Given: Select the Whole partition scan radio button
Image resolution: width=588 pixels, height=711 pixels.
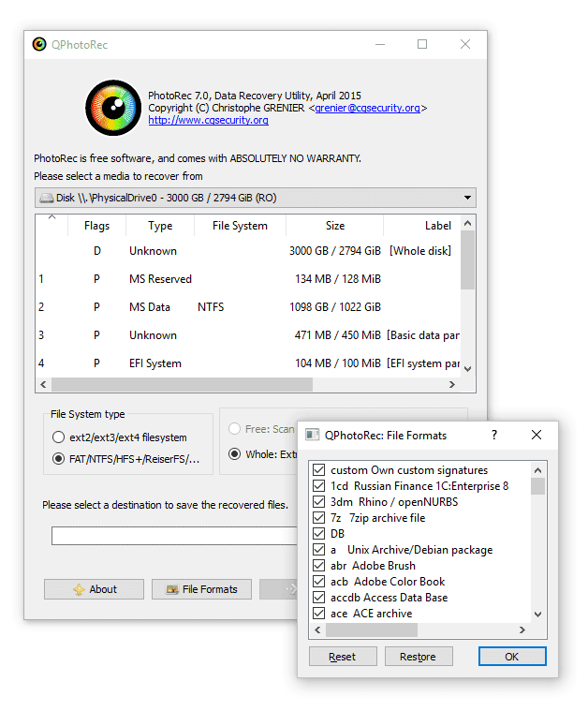Looking at the screenshot, I should point(234,454).
